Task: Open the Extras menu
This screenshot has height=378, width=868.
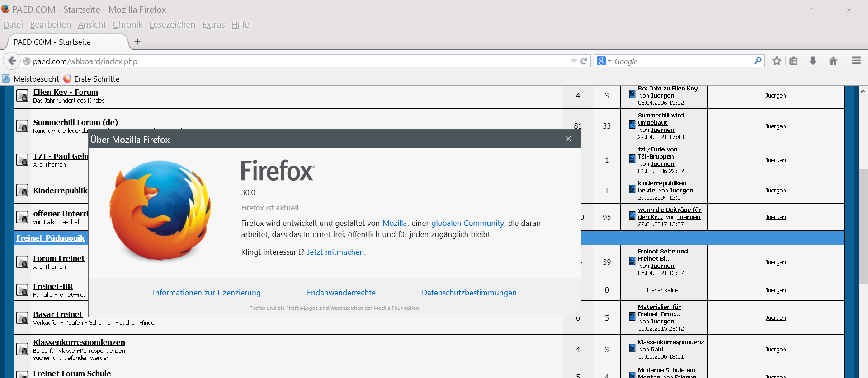Action: [213, 25]
